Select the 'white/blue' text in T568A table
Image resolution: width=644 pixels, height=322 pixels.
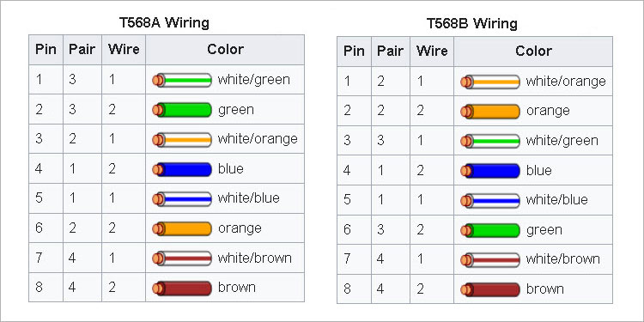(x=248, y=198)
